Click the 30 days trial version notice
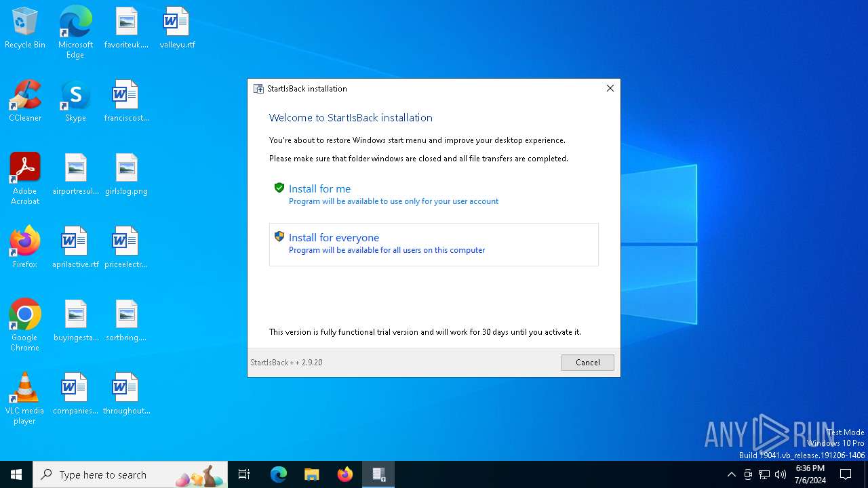868x488 pixels. pyautogui.click(x=425, y=332)
